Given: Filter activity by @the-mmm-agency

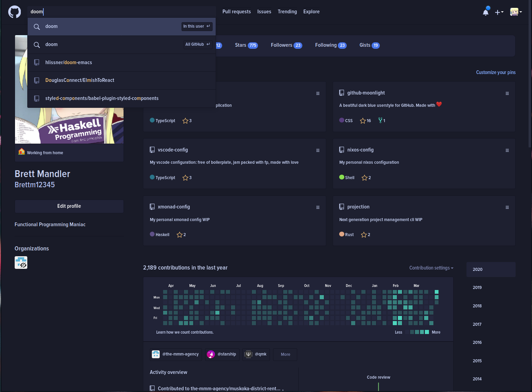Looking at the screenshot, I should coord(176,354).
